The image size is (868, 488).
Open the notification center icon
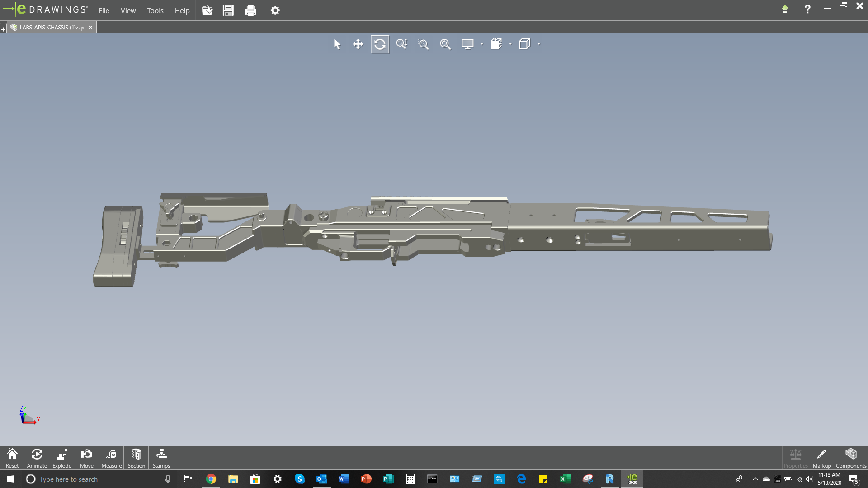(x=854, y=479)
